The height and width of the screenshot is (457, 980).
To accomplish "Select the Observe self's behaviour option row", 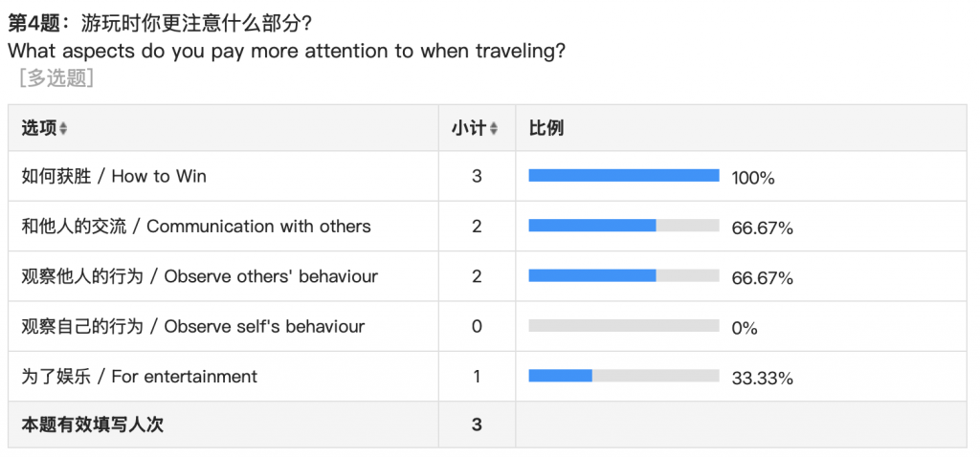I will (x=192, y=326).
